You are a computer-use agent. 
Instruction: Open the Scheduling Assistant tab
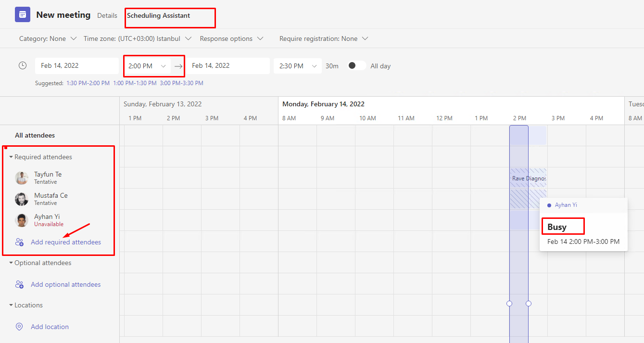(158, 15)
